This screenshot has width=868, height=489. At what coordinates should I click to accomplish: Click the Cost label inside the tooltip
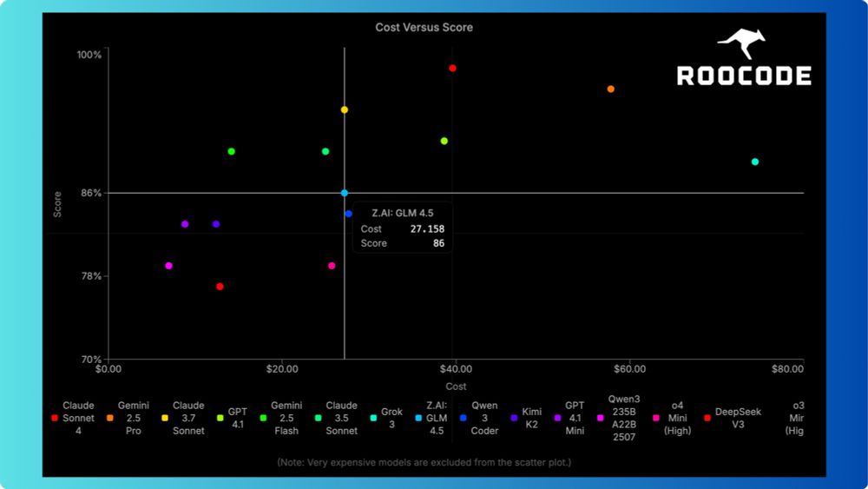coord(371,228)
